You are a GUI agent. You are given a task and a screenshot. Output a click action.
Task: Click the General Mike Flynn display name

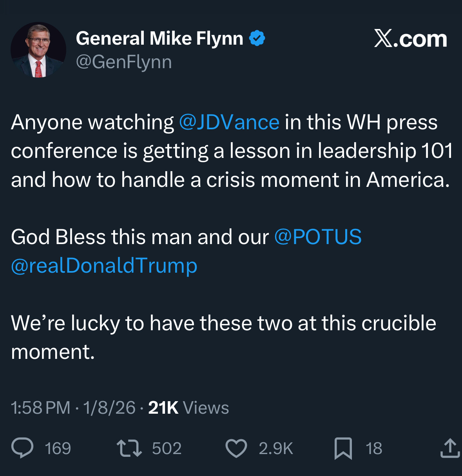[x=159, y=38]
